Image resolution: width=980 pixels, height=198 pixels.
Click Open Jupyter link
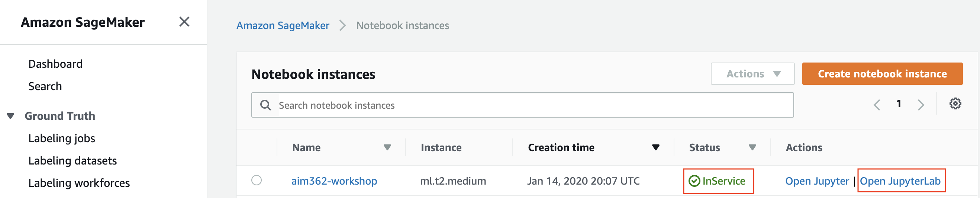pos(817,181)
